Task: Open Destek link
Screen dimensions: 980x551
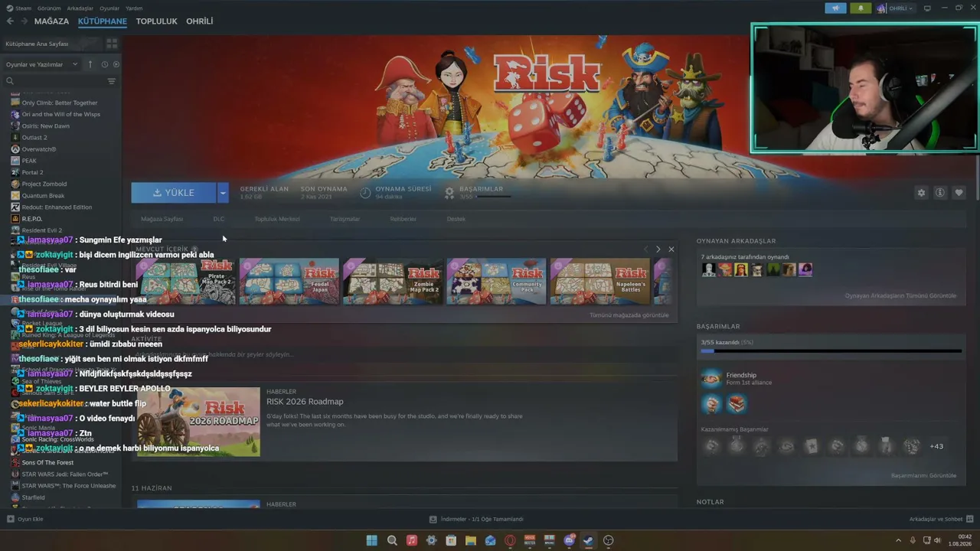Action: [x=456, y=219]
